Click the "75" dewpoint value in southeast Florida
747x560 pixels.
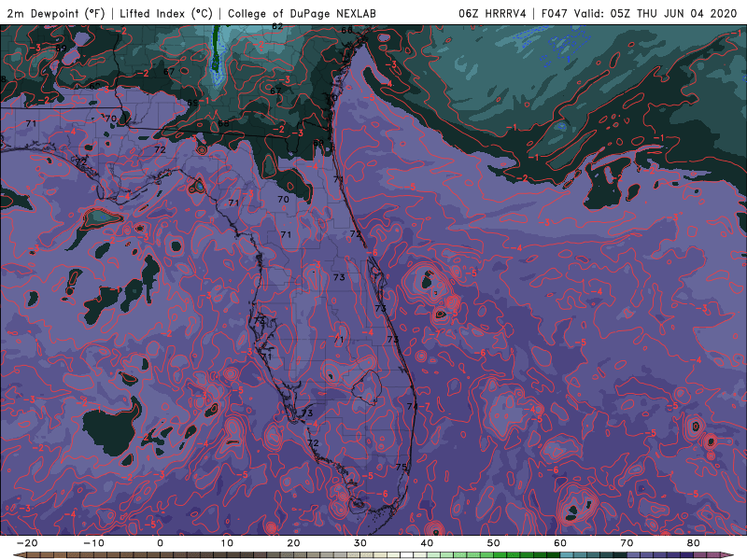point(402,468)
